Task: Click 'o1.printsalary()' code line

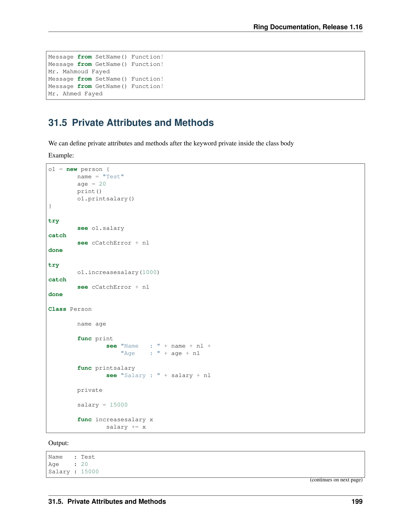Action: pyautogui.click(x=105, y=199)
